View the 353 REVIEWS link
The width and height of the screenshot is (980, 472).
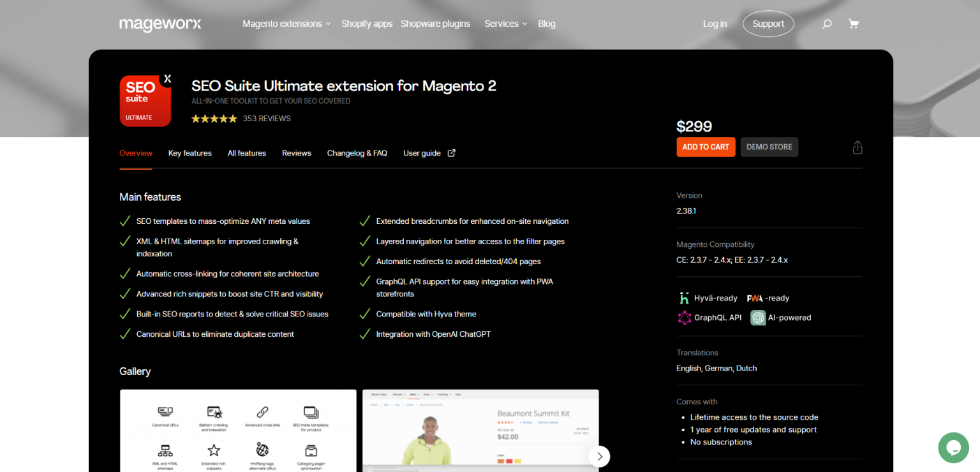(266, 118)
